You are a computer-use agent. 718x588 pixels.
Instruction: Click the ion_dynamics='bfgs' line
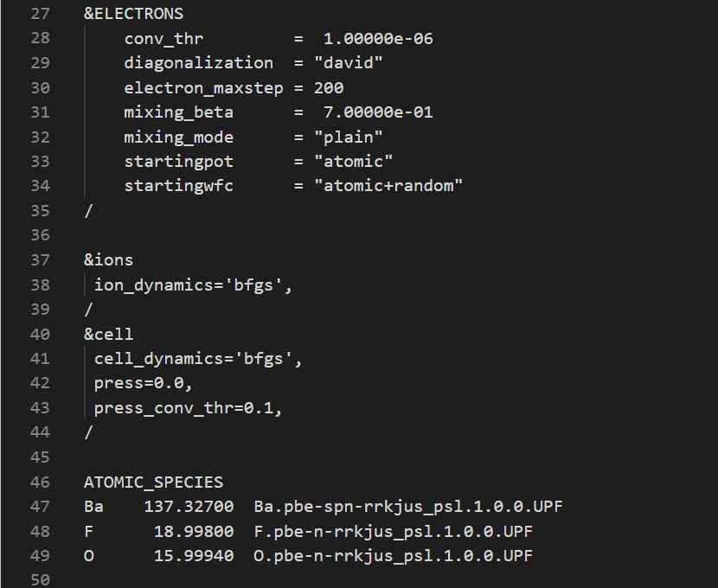click(x=193, y=285)
